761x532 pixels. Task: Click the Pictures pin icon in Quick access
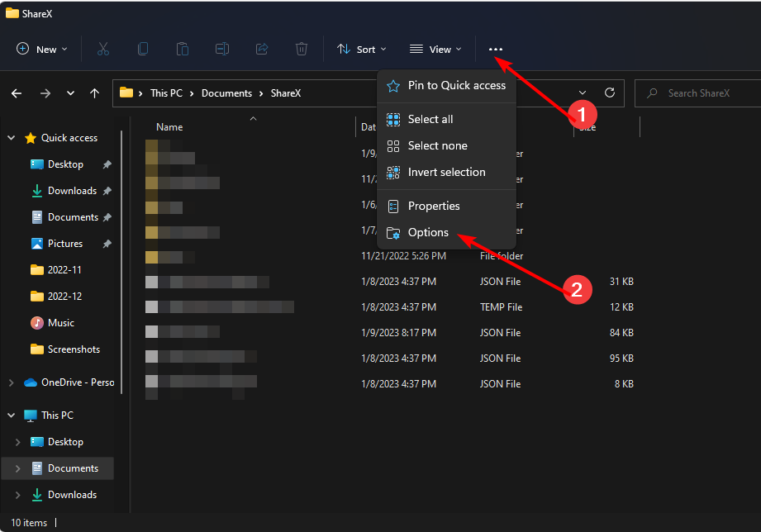coord(107,244)
